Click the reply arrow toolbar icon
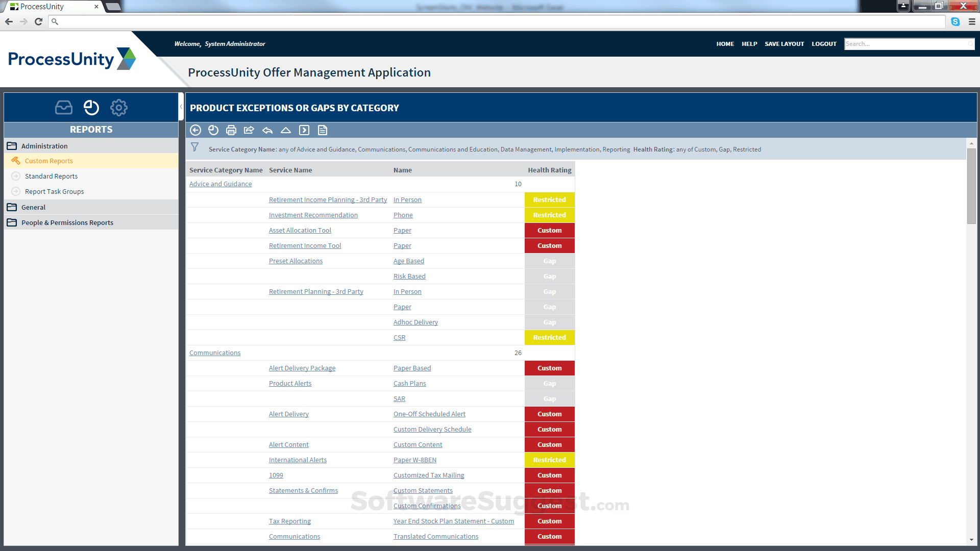The width and height of the screenshot is (980, 551). [x=267, y=130]
